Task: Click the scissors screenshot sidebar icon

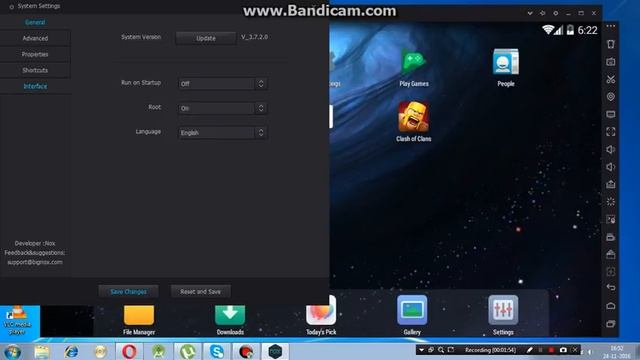Action: point(611,79)
